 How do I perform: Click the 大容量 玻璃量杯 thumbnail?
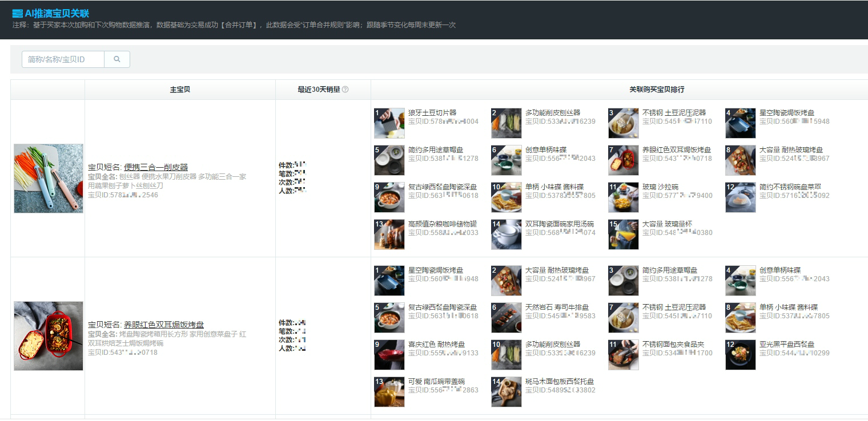click(624, 234)
